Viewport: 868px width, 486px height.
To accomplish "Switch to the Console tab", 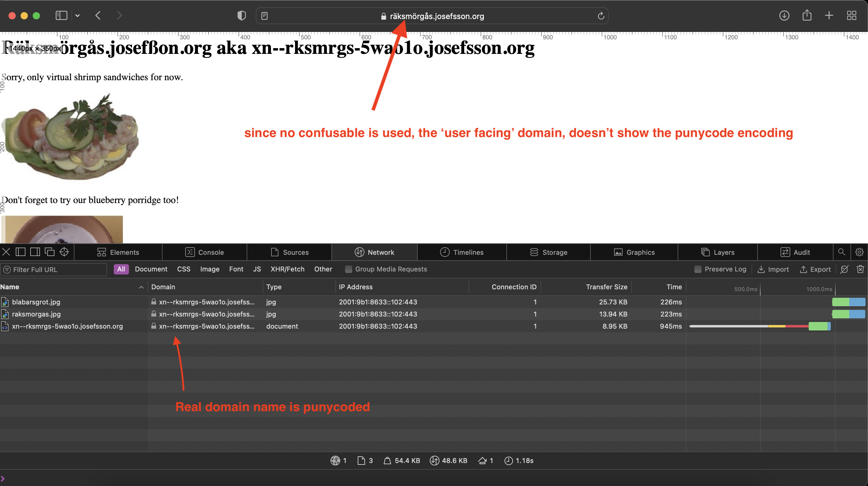I will point(205,252).
